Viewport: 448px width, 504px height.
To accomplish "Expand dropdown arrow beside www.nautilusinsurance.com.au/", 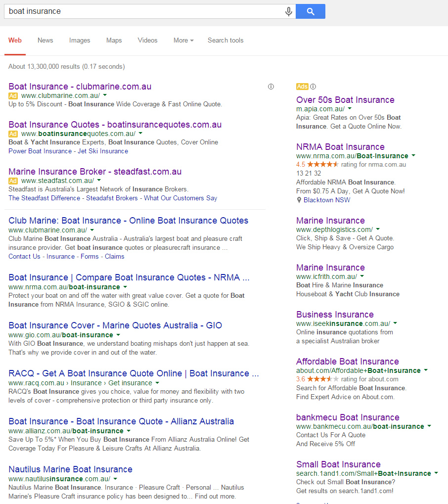I will [x=115, y=479].
